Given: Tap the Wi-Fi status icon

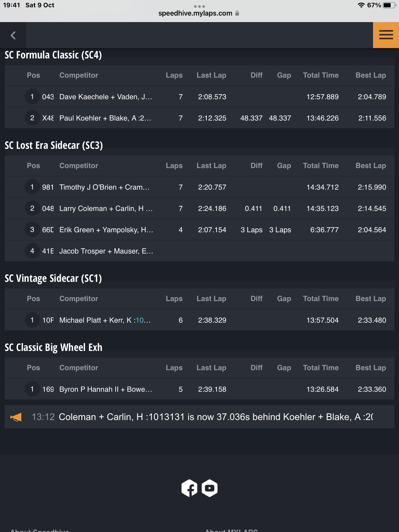Looking at the screenshot, I should pos(361,5).
